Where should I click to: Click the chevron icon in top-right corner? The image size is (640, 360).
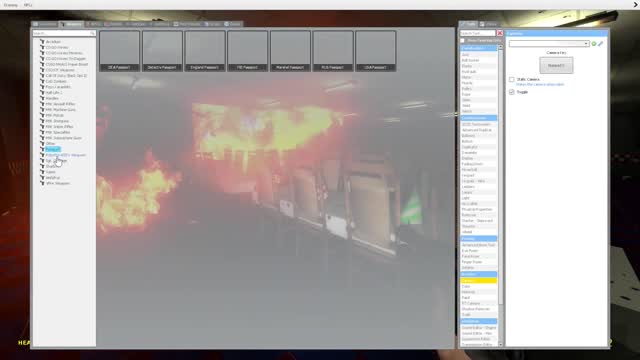click(636, 5)
